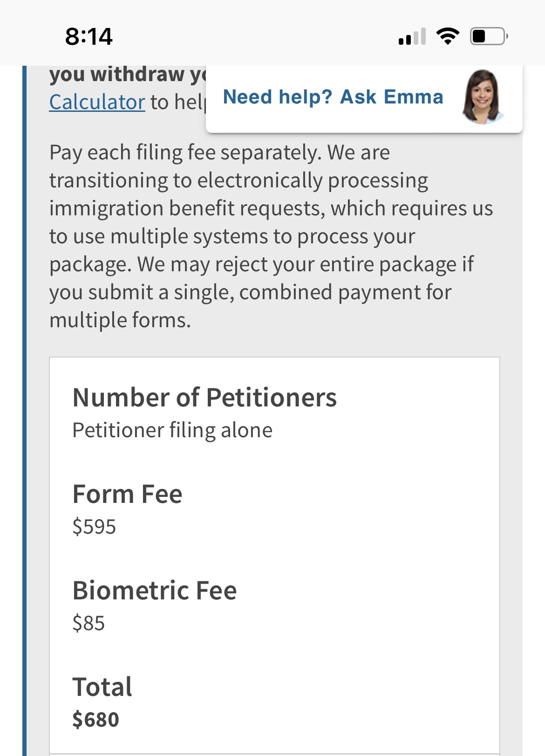Tap the cellular signal bars icon
Image resolution: width=545 pixels, height=756 pixels.
412,36
